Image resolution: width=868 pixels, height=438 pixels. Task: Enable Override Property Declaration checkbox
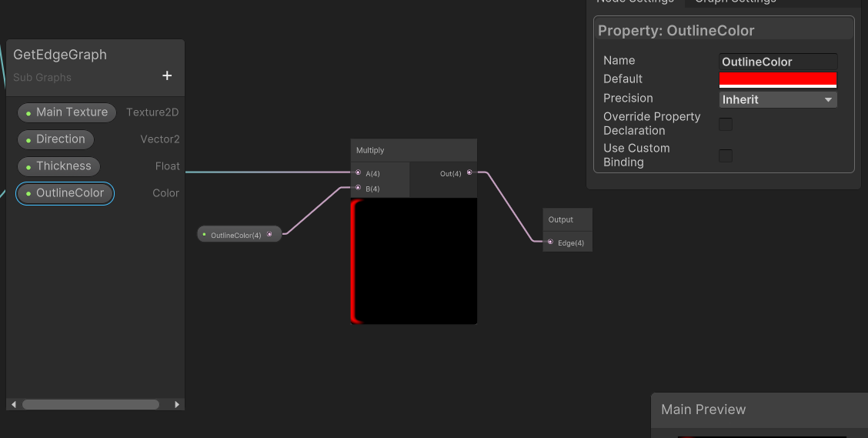click(725, 124)
